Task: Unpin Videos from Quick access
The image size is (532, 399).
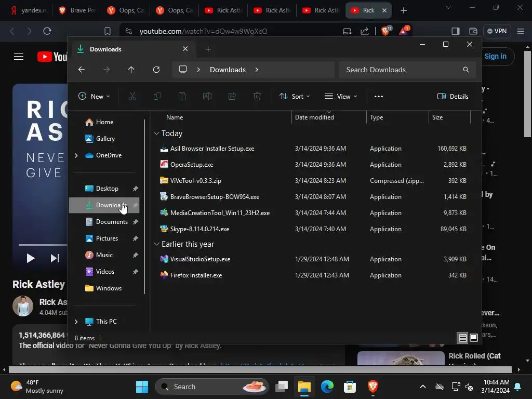Action: 136,271
